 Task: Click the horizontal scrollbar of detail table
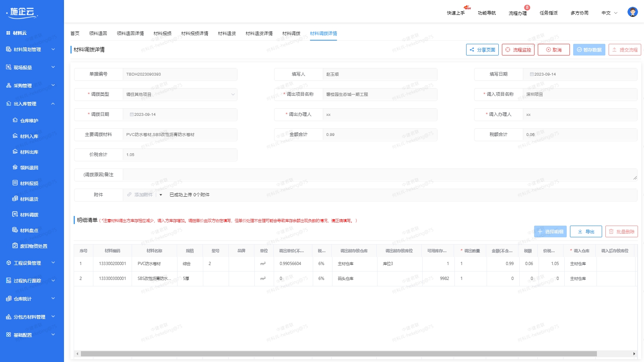pos(339,354)
